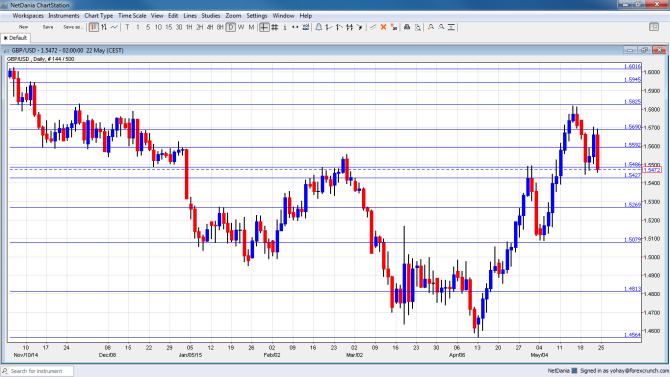Open the Settings menu

257,16
